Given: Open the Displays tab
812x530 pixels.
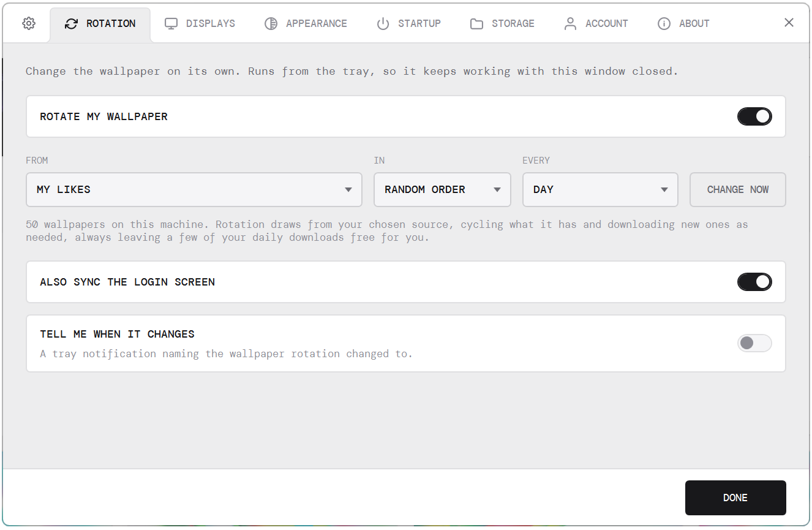Looking at the screenshot, I should point(200,23).
